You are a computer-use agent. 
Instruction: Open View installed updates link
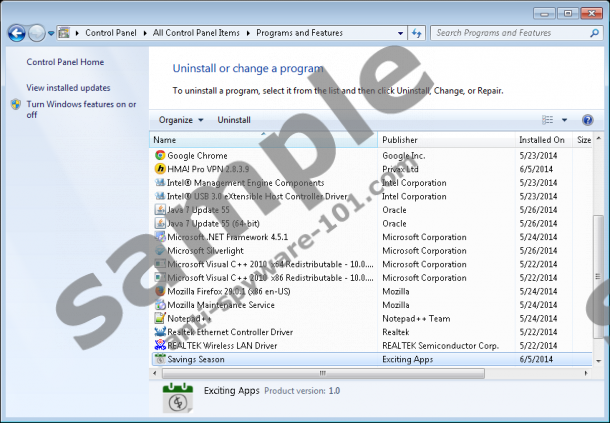[x=68, y=88]
